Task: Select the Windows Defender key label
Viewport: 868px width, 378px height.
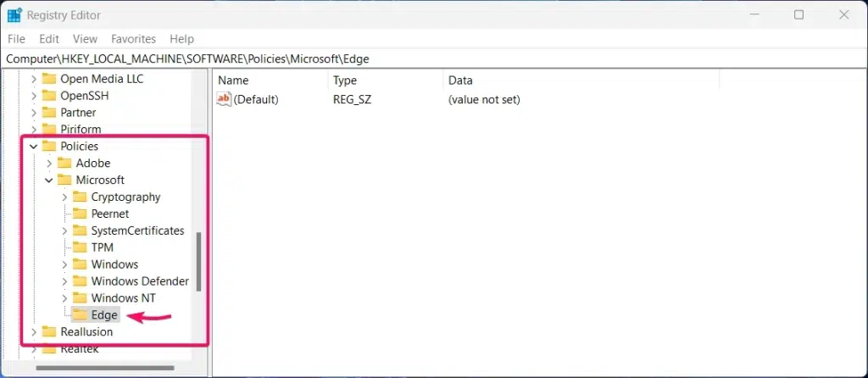Action: pyautogui.click(x=140, y=281)
